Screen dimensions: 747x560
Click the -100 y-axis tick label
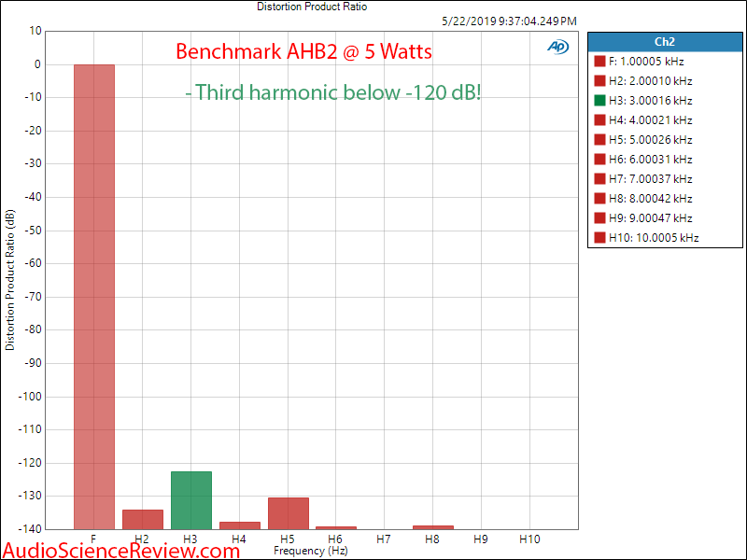tap(30, 396)
